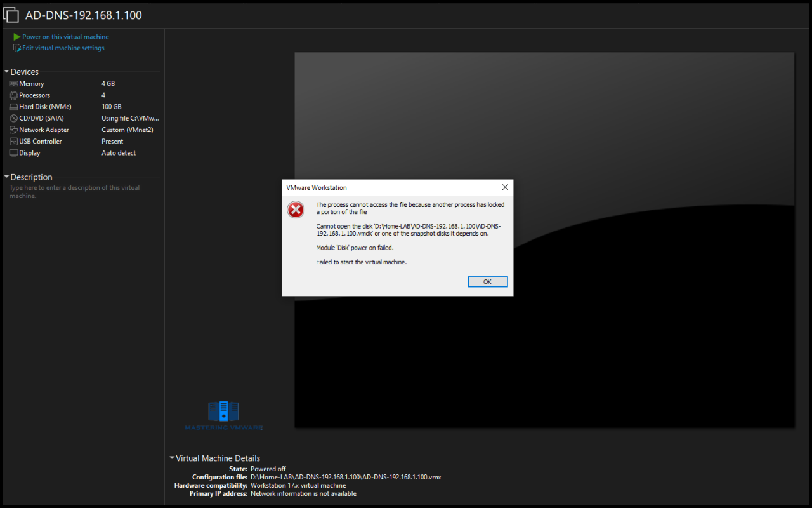Click the VM tab icon beside title
Viewport: 812px width, 508px height.
[x=11, y=15]
